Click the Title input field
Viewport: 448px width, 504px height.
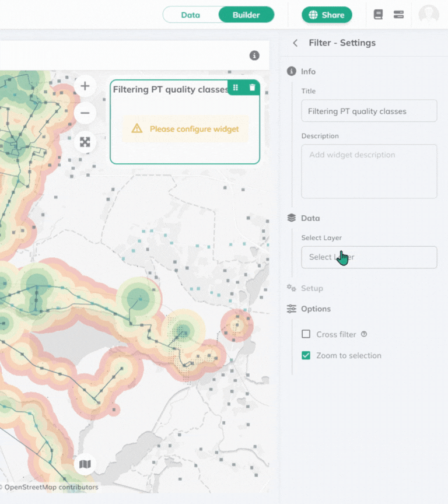(x=369, y=111)
